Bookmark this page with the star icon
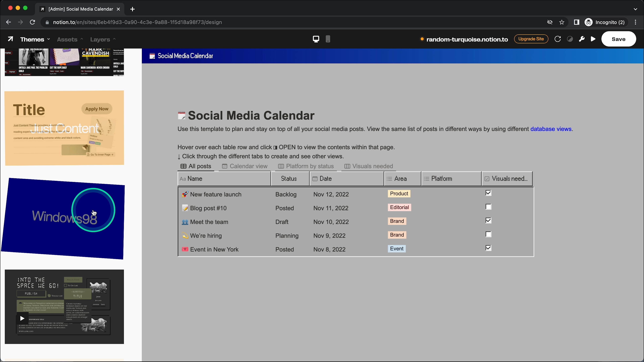Viewport: 644px width, 362px height. click(x=562, y=22)
